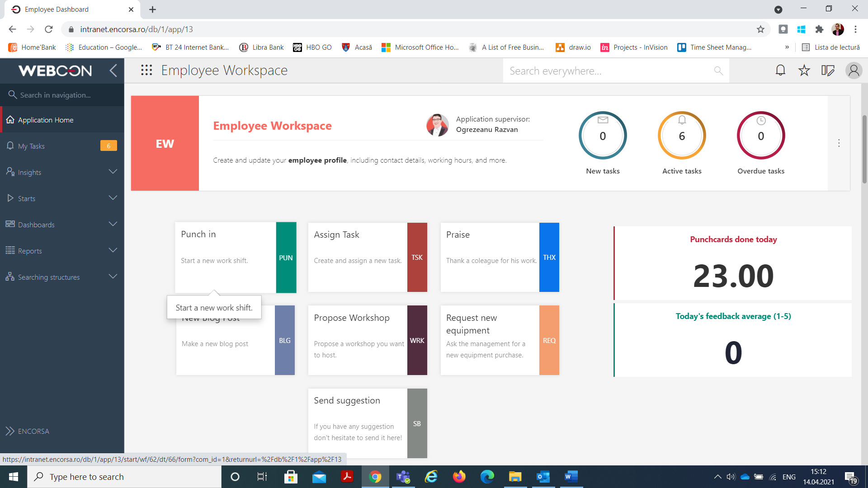Click the favorites star in the WEBCON header
The width and height of the screenshot is (868, 488).
pos(804,70)
